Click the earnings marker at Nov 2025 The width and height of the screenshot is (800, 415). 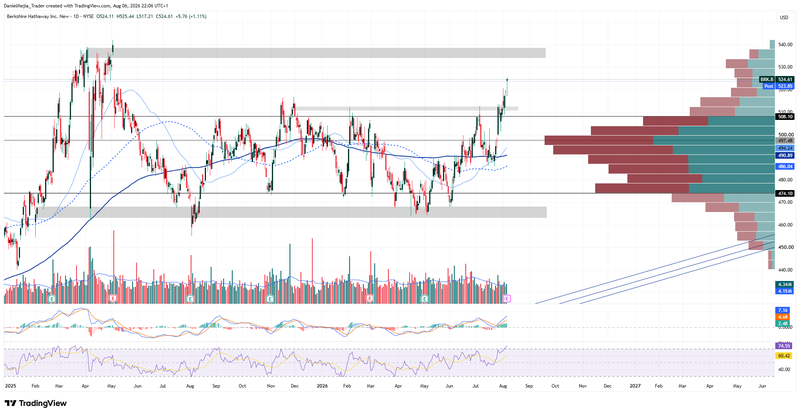(269, 298)
